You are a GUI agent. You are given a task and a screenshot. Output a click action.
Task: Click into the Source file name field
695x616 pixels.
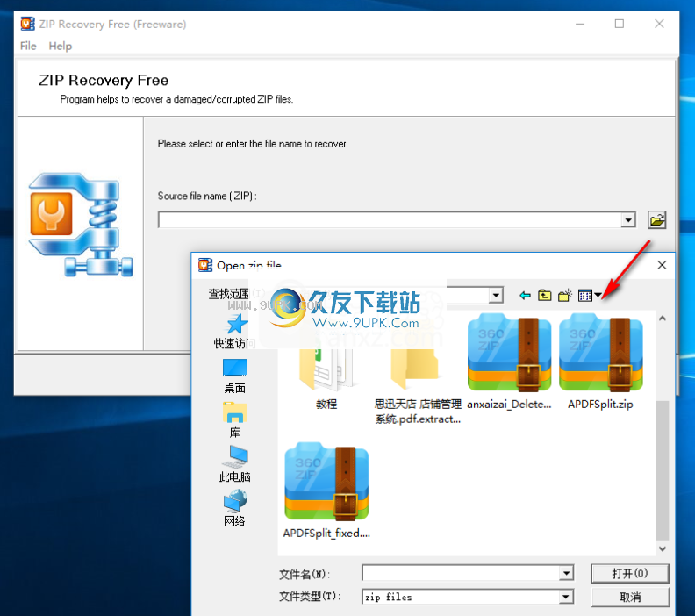(390, 219)
